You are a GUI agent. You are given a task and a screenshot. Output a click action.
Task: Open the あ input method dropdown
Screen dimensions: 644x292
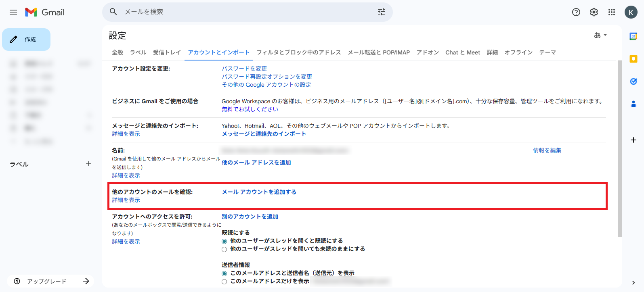[600, 35]
